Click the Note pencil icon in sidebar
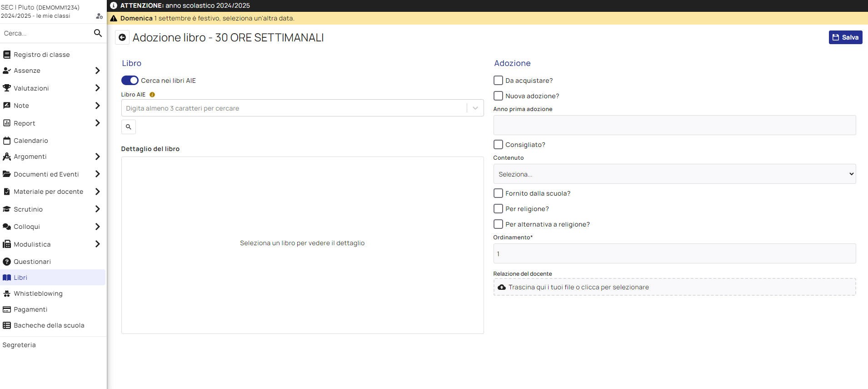This screenshot has width=868, height=389. [7, 106]
